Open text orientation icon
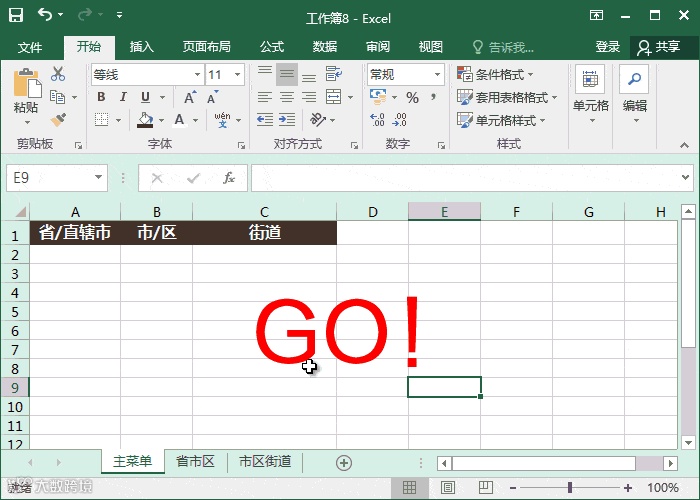Image resolution: width=700 pixels, height=500 pixels. [318, 120]
